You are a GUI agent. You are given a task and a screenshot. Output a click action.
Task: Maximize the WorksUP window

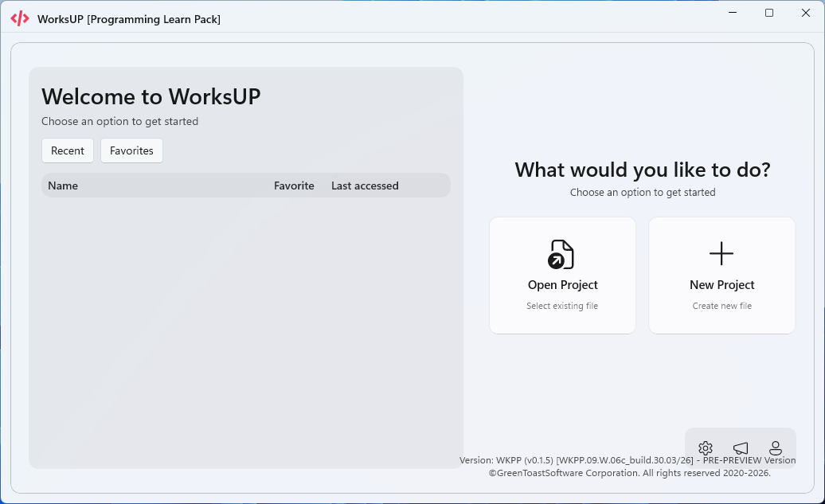[769, 13]
